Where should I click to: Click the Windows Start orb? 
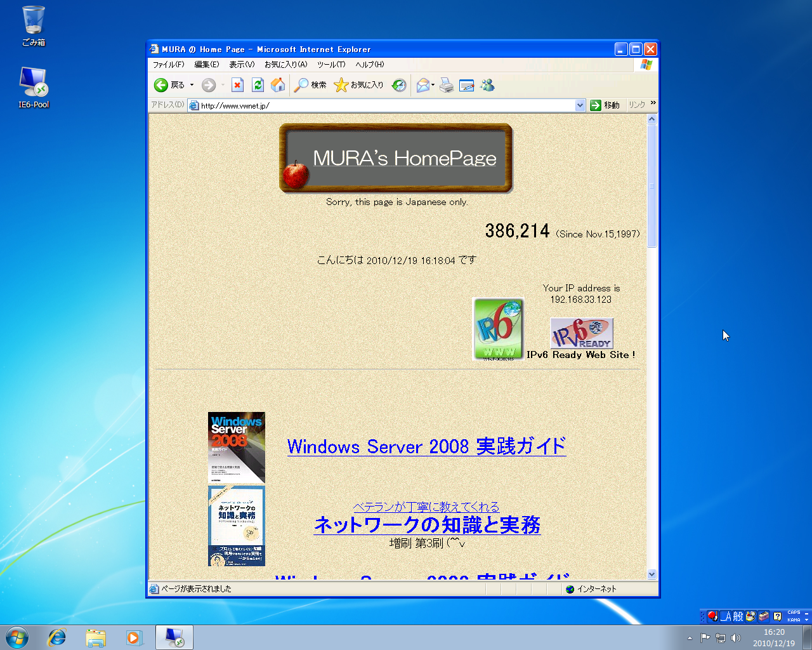pyautogui.click(x=17, y=637)
